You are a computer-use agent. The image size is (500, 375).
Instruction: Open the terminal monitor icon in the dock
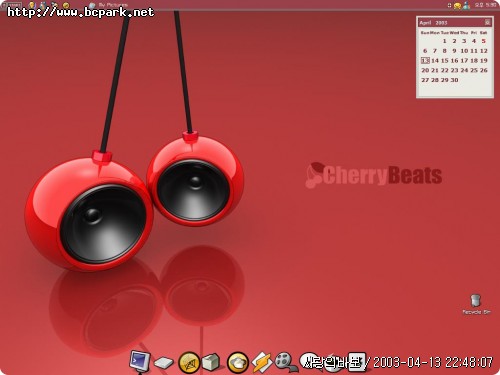[139, 361]
